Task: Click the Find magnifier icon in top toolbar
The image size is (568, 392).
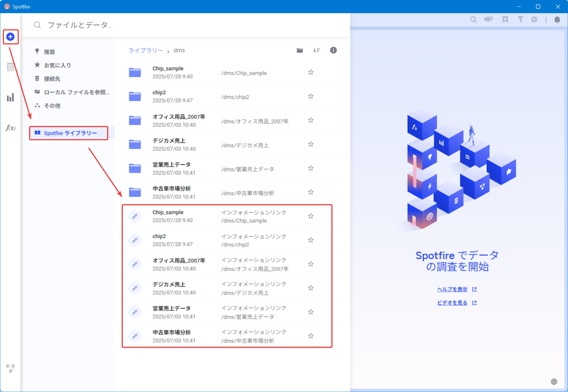Action: tap(473, 19)
